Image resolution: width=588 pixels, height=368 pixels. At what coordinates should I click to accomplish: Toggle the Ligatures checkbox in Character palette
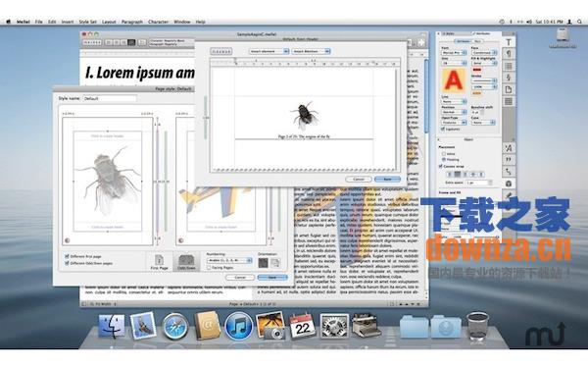443,129
